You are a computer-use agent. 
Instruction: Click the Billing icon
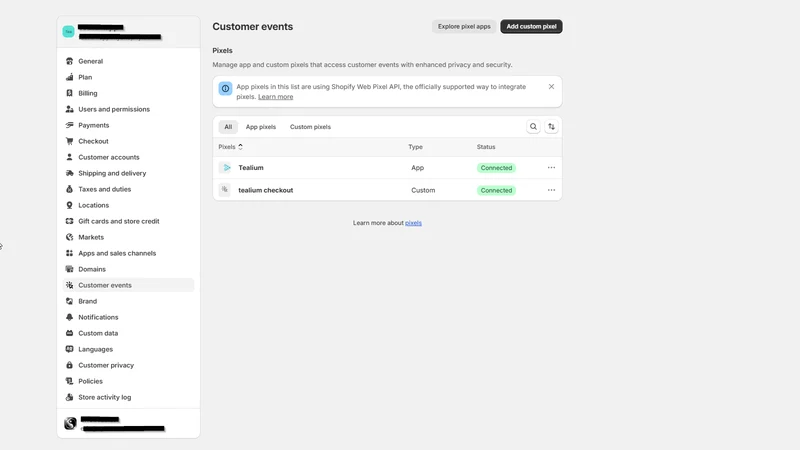click(x=69, y=93)
